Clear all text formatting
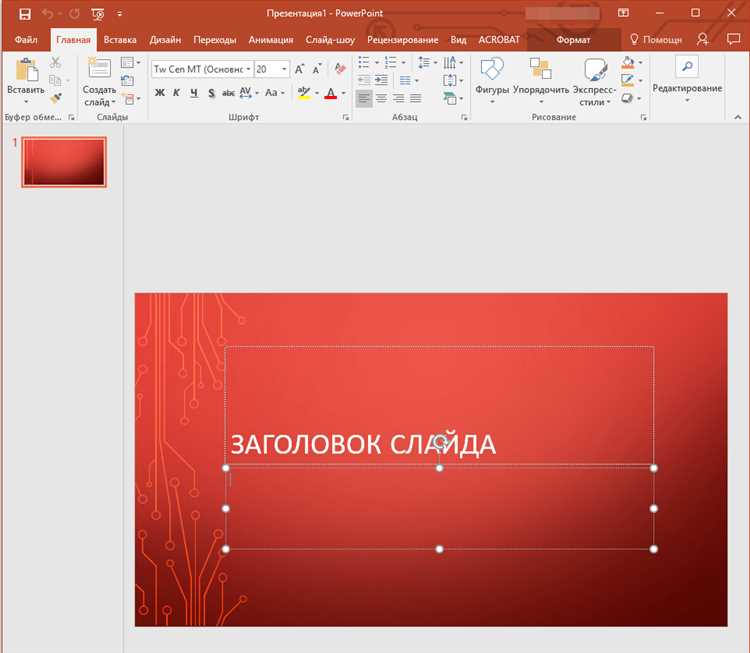The image size is (750, 653). [x=340, y=69]
